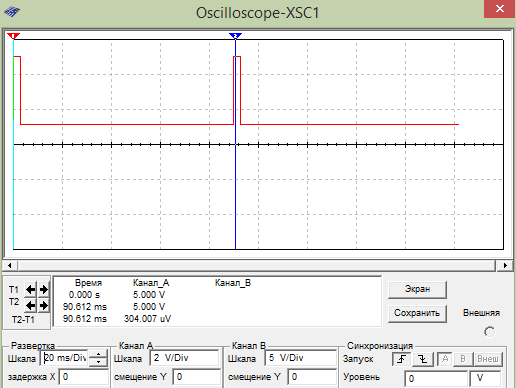Click the T2-T1 time value 90.612 ms
Screen dimensions: 516x388
tap(85, 319)
